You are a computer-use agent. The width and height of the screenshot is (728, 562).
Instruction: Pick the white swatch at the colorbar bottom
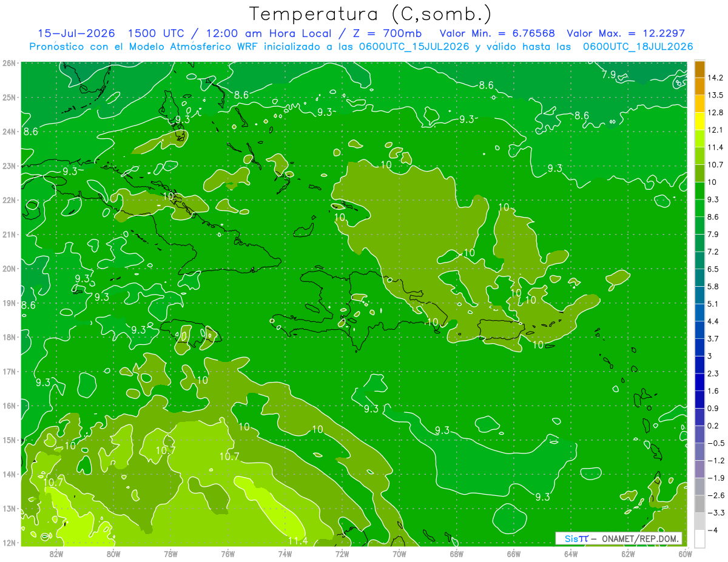(699, 538)
